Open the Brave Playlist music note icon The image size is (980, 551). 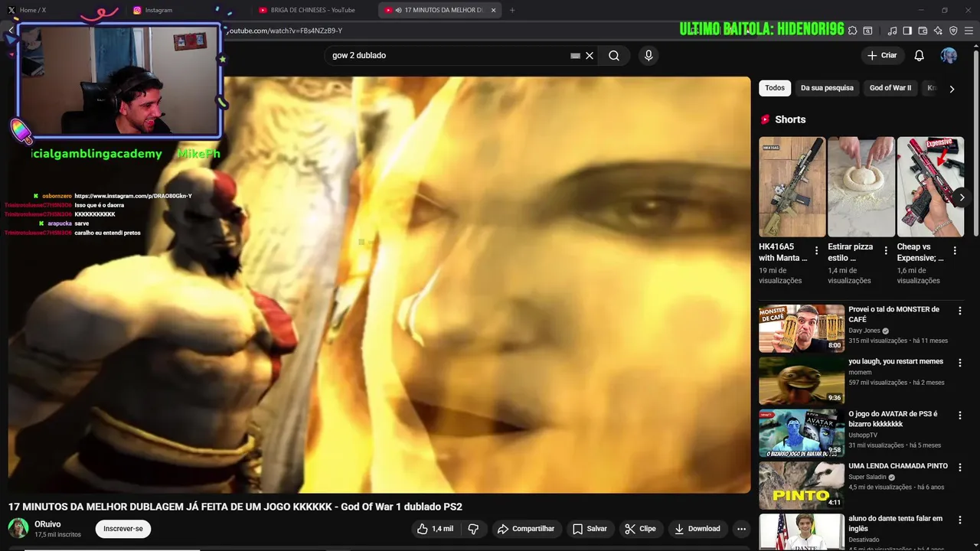point(892,31)
